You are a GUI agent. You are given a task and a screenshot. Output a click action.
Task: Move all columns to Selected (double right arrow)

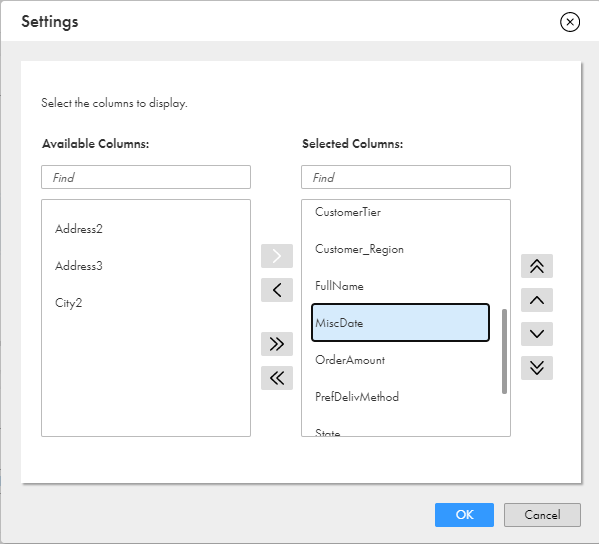point(277,344)
